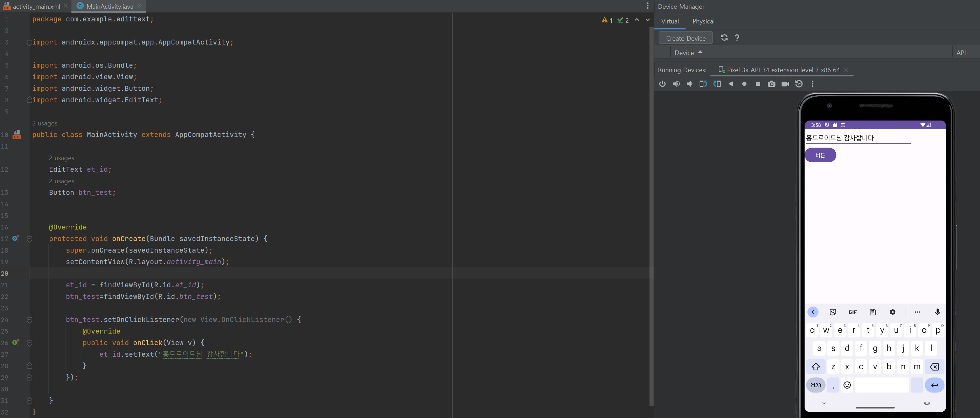Tap the purple 버튼 button in emulator

click(820, 155)
